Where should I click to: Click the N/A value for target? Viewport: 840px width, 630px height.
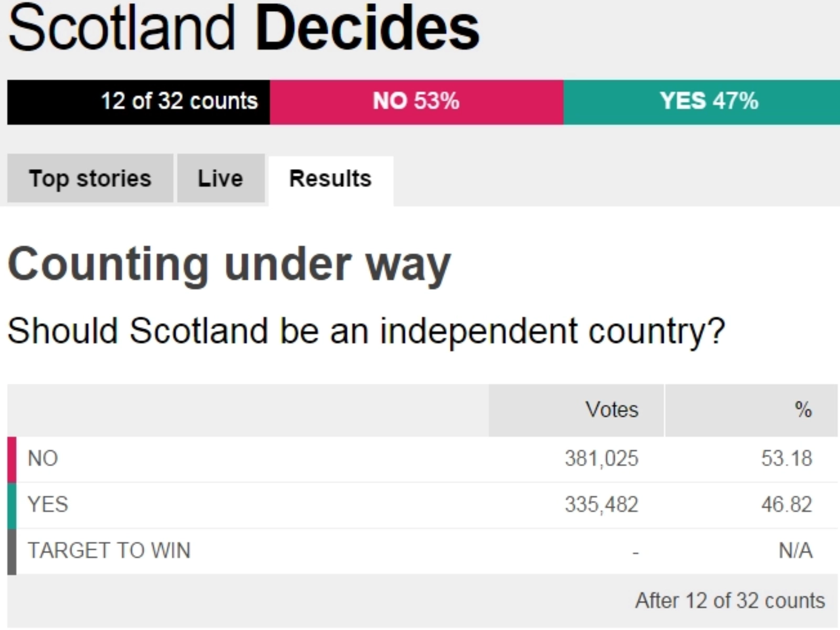tap(796, 551)
